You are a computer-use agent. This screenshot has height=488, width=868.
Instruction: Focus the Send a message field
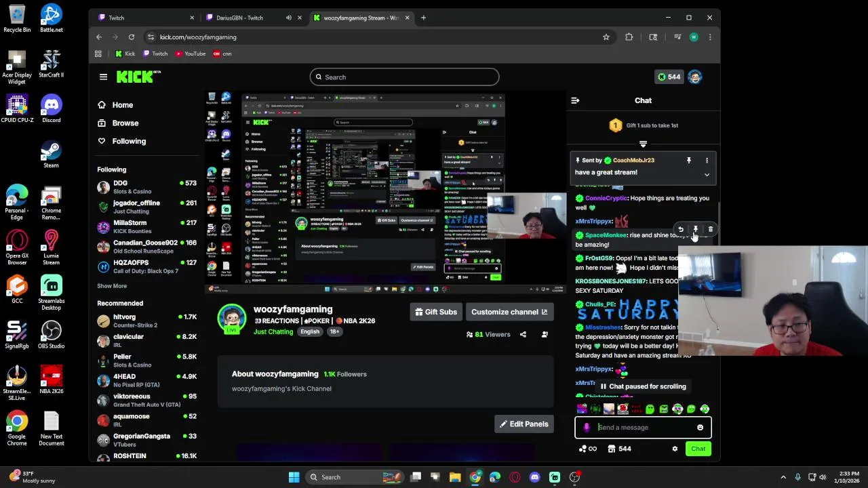click(643, 428)
